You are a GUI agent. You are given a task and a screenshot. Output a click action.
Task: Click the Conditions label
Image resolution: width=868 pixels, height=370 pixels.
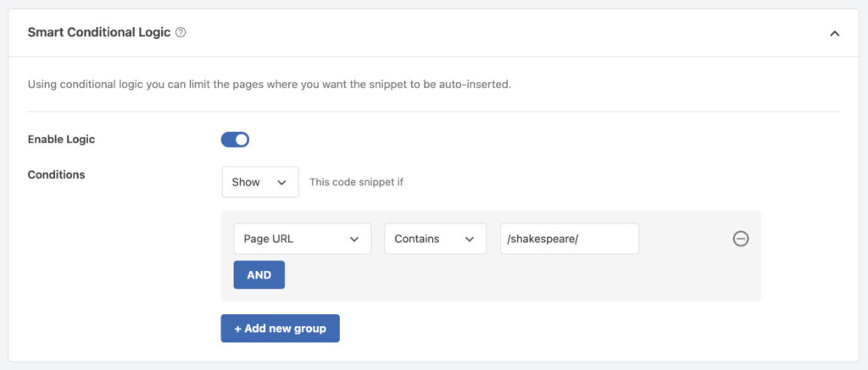pos(57,174)
